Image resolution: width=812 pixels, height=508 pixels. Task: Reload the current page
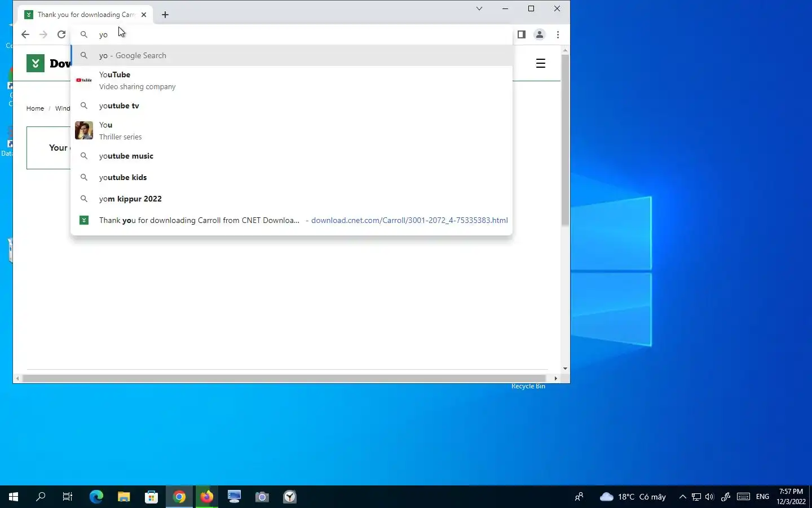point(61,34)
